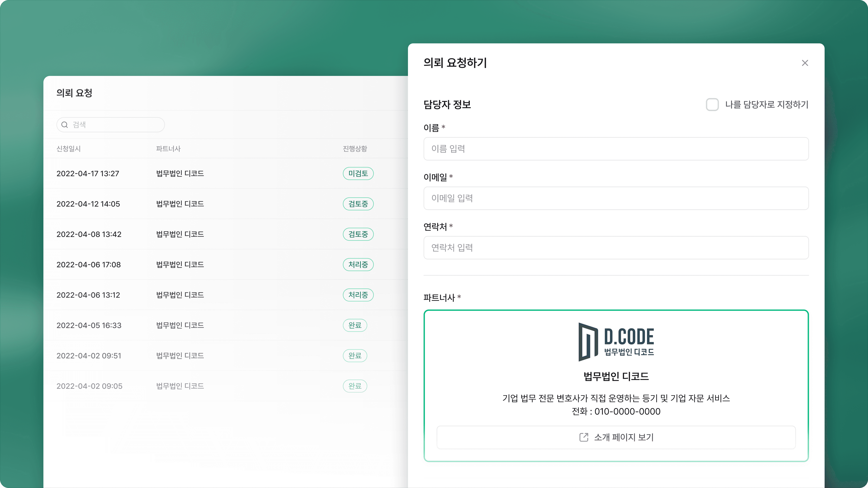Click the 미검토 status badge
This screenshot has height=488, width=868.
tap(358, 174)
